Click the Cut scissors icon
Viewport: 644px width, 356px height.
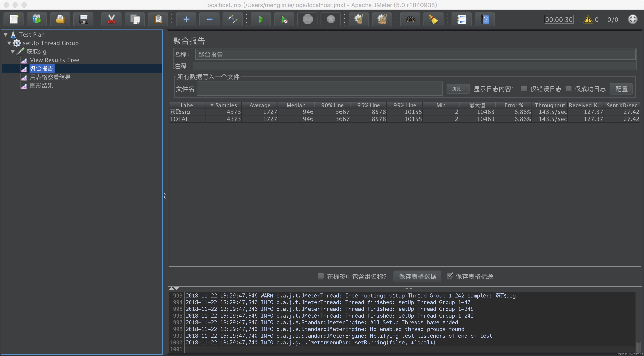tap(111, 19)
